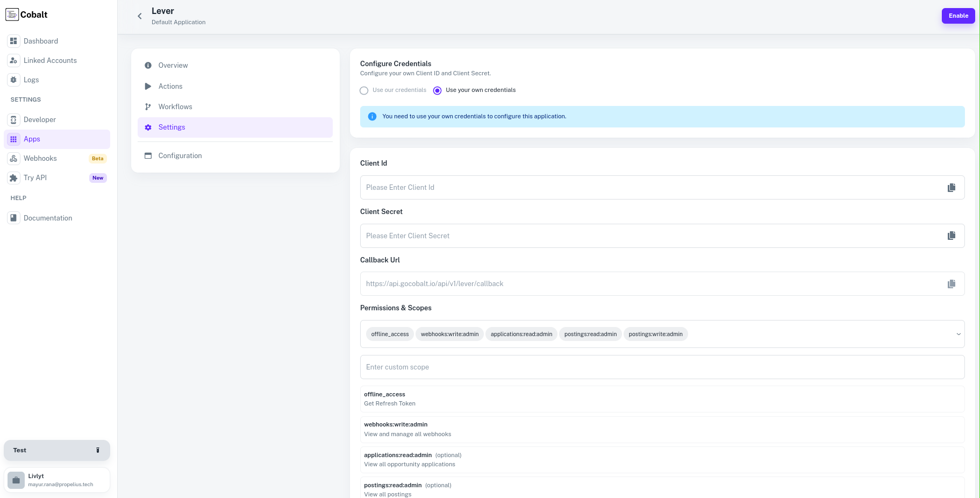Select the Use your own credentials option
This screenshot has width=980, height=498.
[437, 90]
